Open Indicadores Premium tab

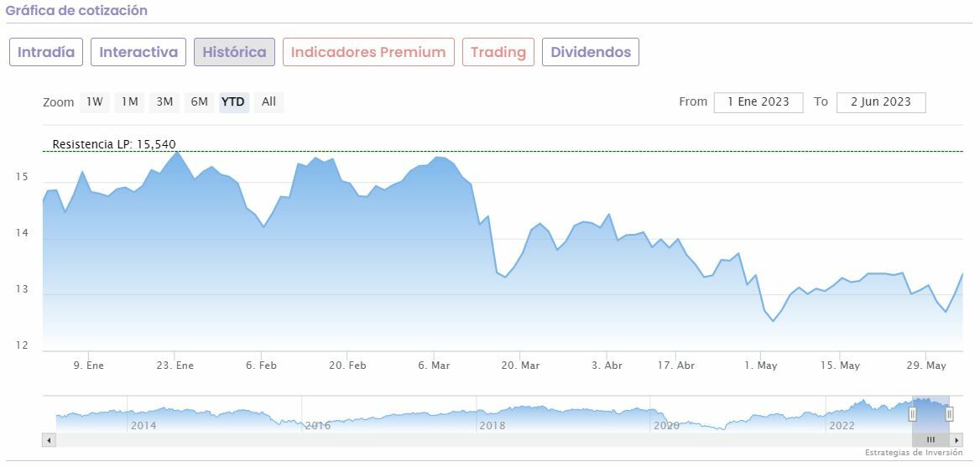coord(368,52)
